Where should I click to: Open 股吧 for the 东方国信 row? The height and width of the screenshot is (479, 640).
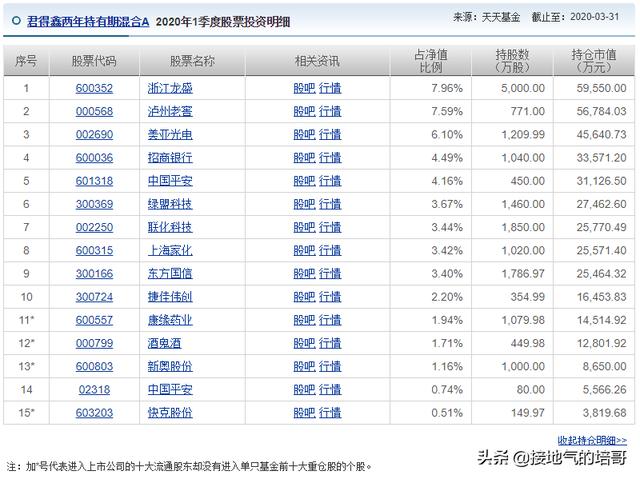pyautogui.click(x=304, y=274)
